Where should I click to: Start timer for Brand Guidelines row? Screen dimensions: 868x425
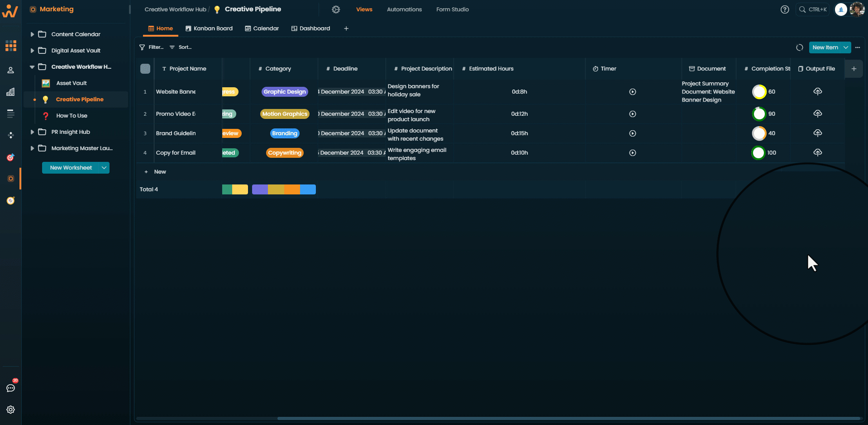[x=633, y=133]
